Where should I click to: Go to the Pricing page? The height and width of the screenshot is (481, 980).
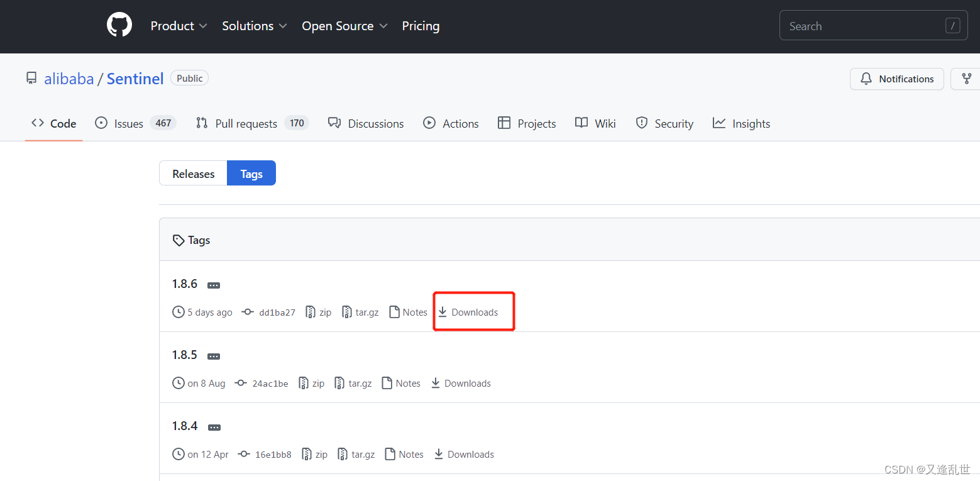421,26
